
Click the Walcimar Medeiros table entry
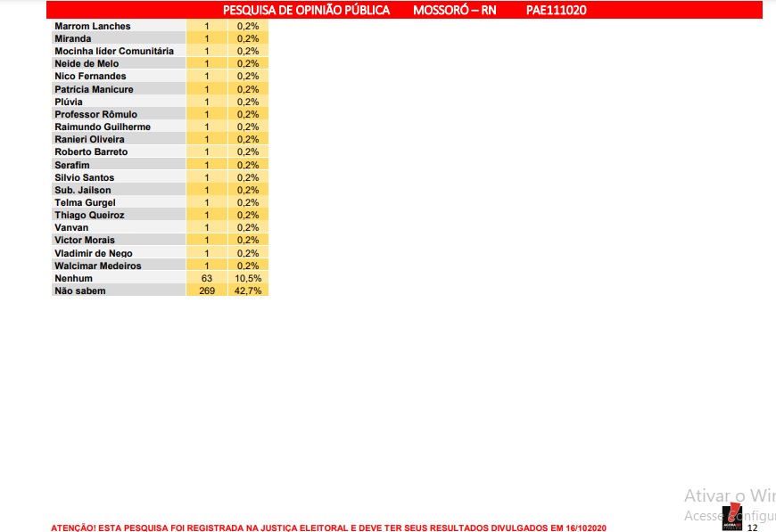(98, 266)
